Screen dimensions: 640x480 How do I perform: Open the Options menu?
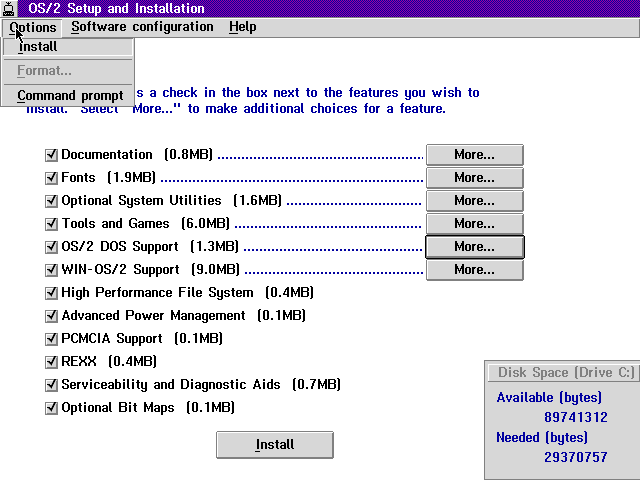click(32, 27)
